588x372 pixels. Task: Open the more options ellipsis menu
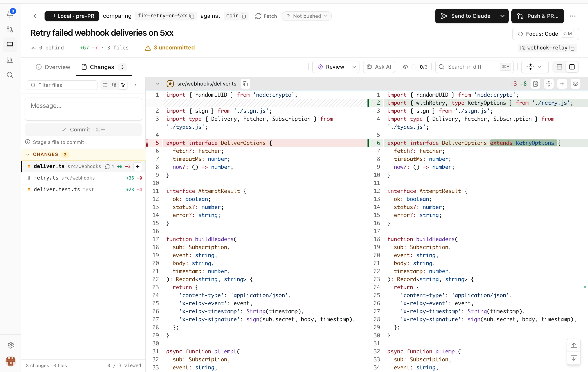(573, 16)
